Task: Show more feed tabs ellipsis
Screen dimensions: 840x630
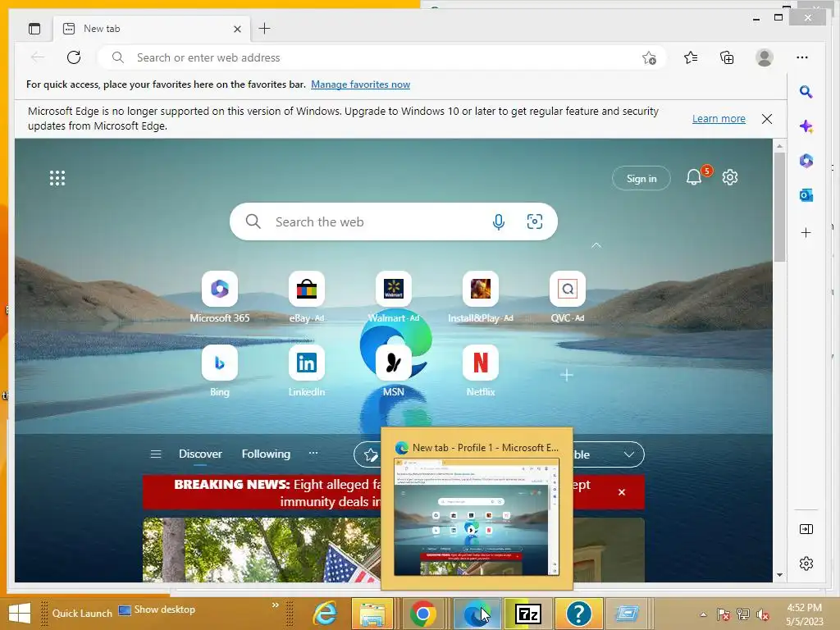Action: 313,453
